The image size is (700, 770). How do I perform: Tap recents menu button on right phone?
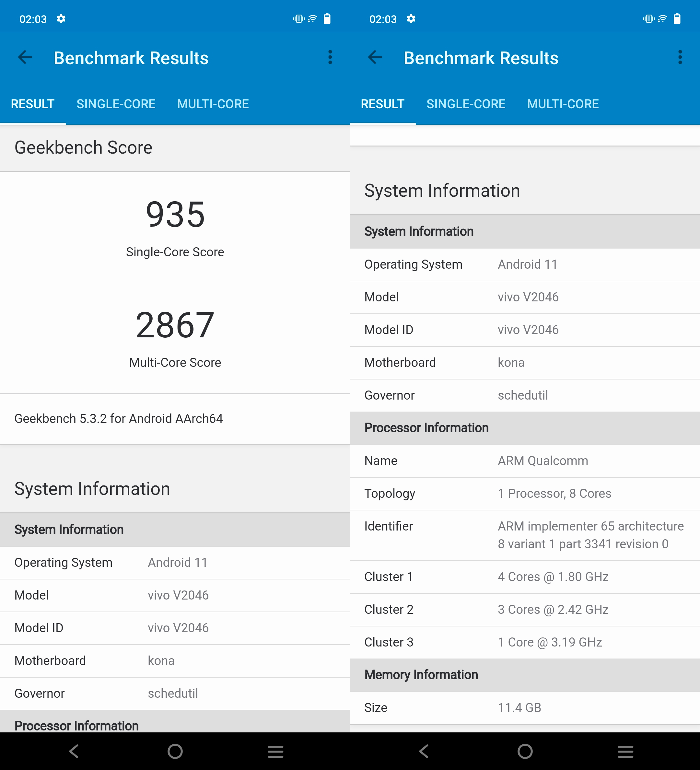point(625,751)
